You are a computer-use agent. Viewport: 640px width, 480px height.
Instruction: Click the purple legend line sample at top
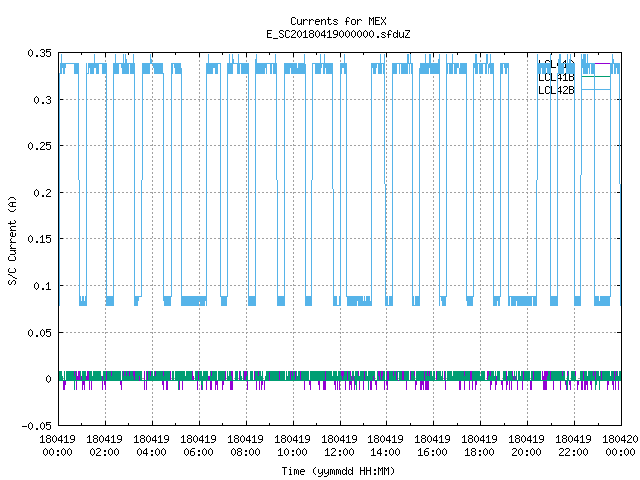(602, 64)
